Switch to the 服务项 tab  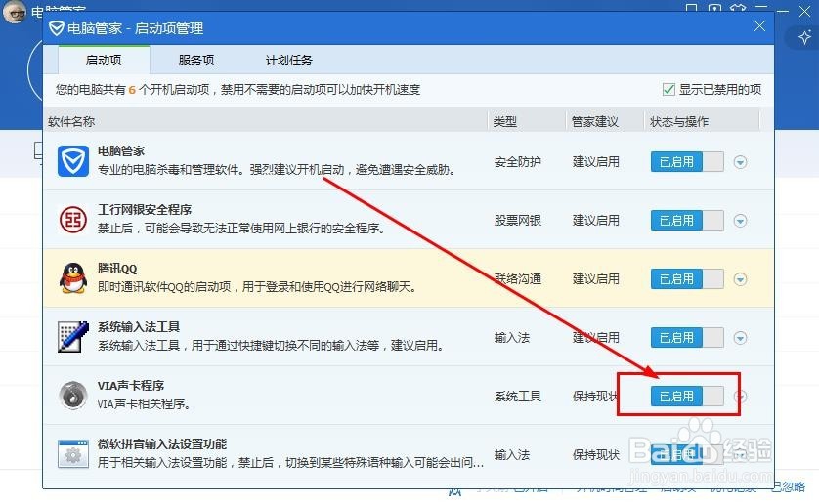(x=196, y=60)
